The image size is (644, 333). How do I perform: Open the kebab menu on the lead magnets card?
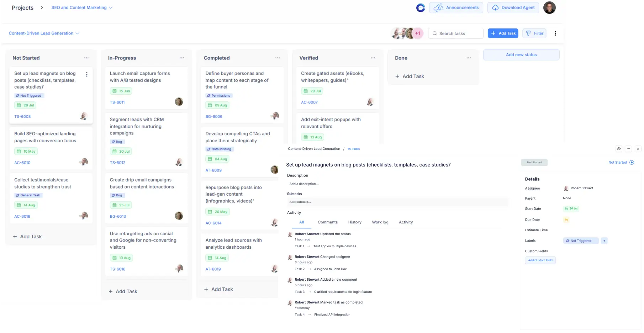(86, 74)
